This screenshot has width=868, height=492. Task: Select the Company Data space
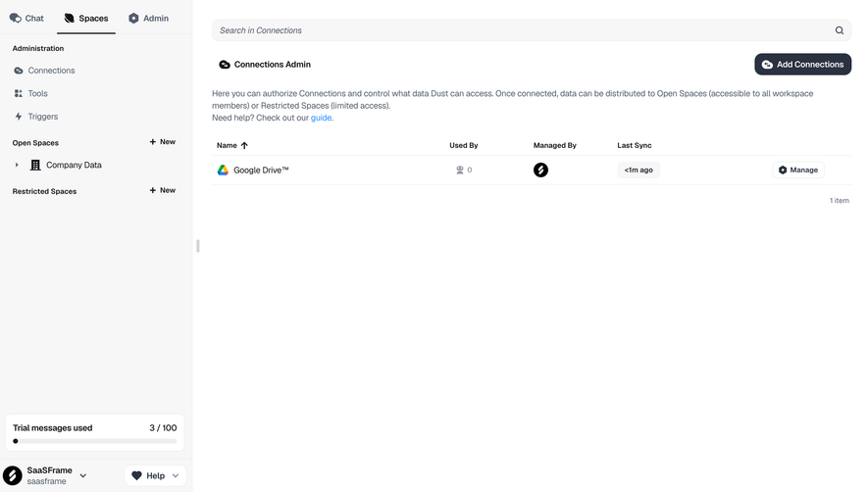(x=74, y=165)
